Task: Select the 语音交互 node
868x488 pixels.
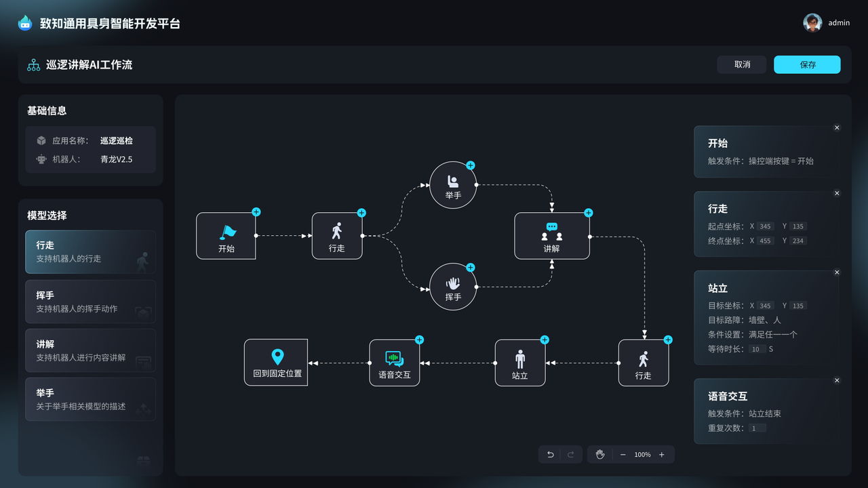Action: [x=394, y=363]
